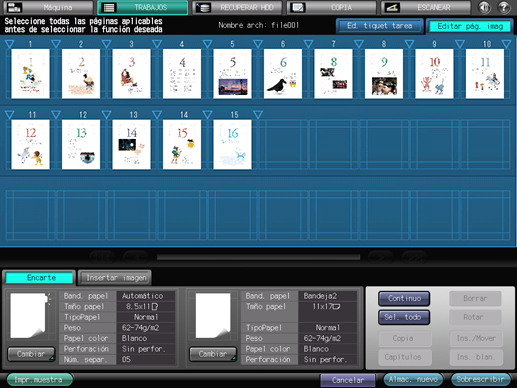Screen dimensions: 517x388
Task: Select page 5 thumbnail with sunset photo
Action: (x=232, y=74)
